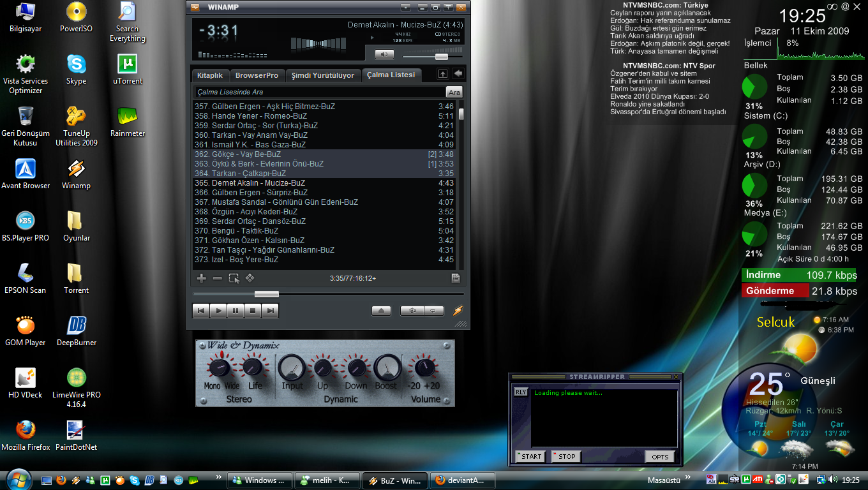The width and height of the screenshot is (868, 490).
Task: Select the uTorrent desktop icon
Action: [127, 70]
